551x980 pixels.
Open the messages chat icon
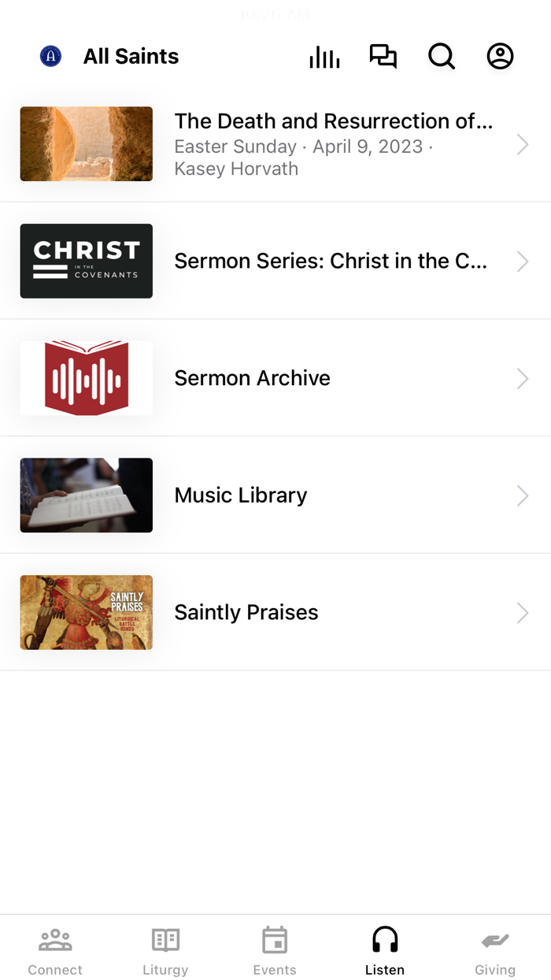coord(383,56)
